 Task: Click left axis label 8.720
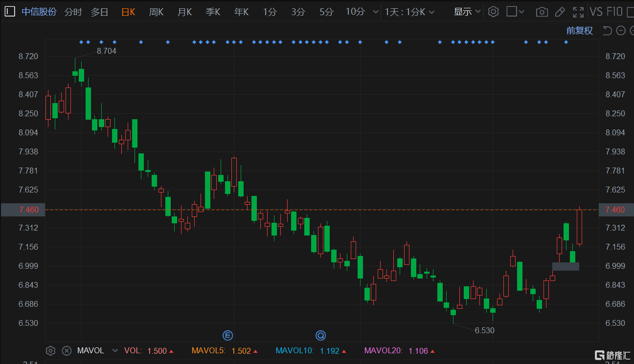pyautogui.click(x=28, y=57)
